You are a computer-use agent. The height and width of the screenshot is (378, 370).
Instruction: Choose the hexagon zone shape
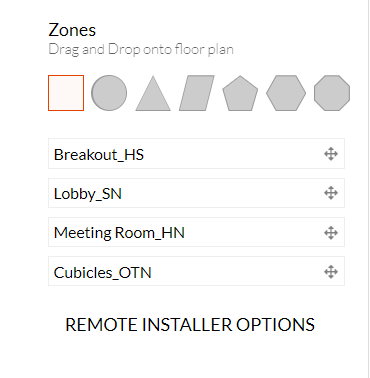pyautogui.click(x=286, y=93)
